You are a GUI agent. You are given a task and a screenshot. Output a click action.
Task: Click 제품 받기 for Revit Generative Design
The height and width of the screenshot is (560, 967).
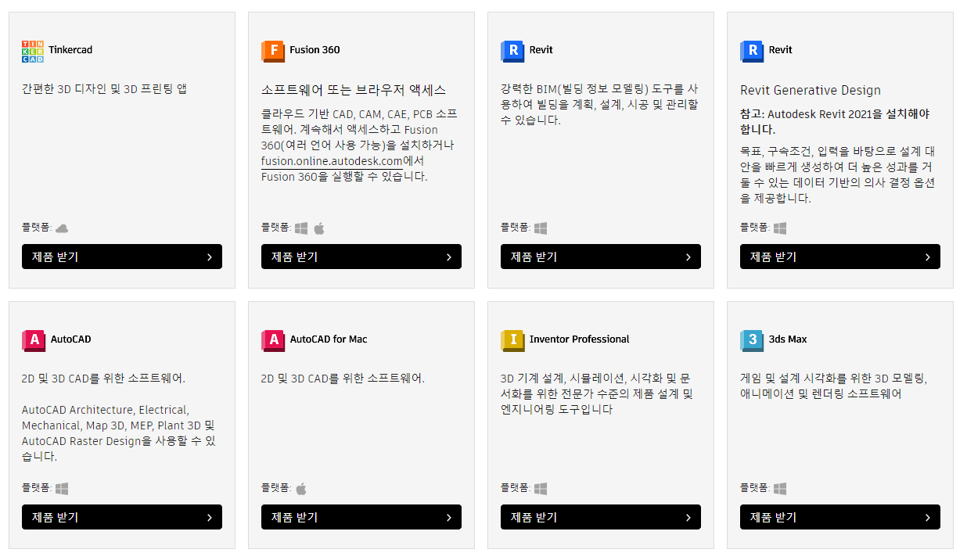click(x=839, y=256)
